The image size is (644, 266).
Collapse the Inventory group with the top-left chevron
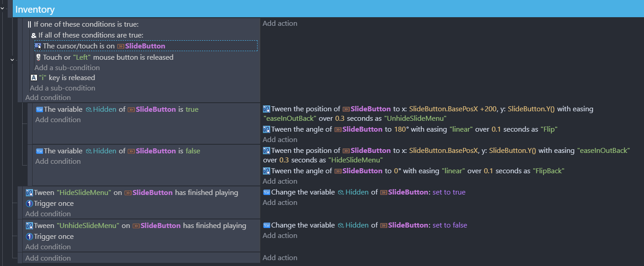tap(5, 9)
